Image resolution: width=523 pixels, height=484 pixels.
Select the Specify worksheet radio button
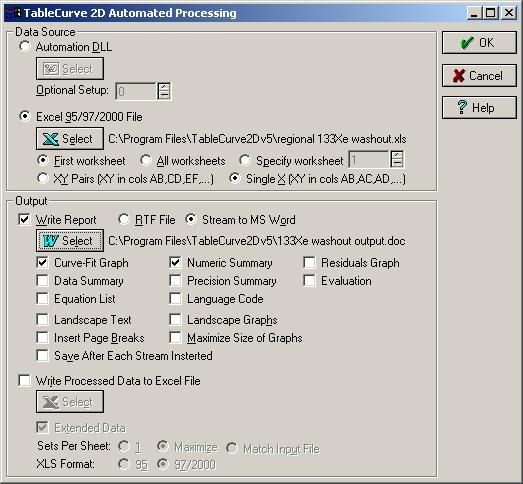coord(245,160)
